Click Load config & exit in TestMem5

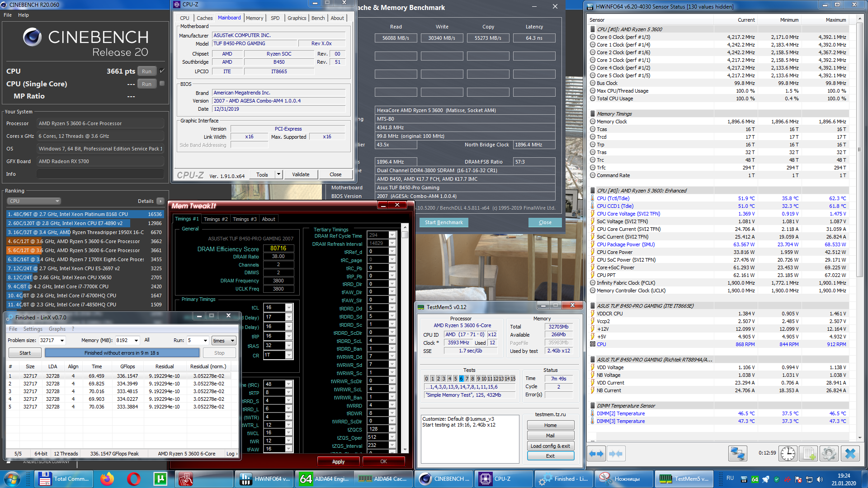550,446
